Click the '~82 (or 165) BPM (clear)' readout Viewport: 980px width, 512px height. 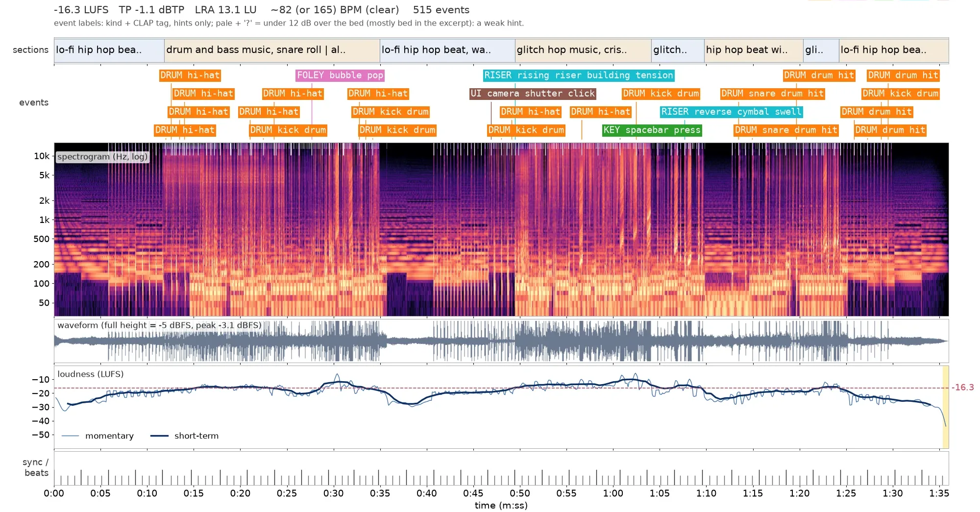(335, 10)
